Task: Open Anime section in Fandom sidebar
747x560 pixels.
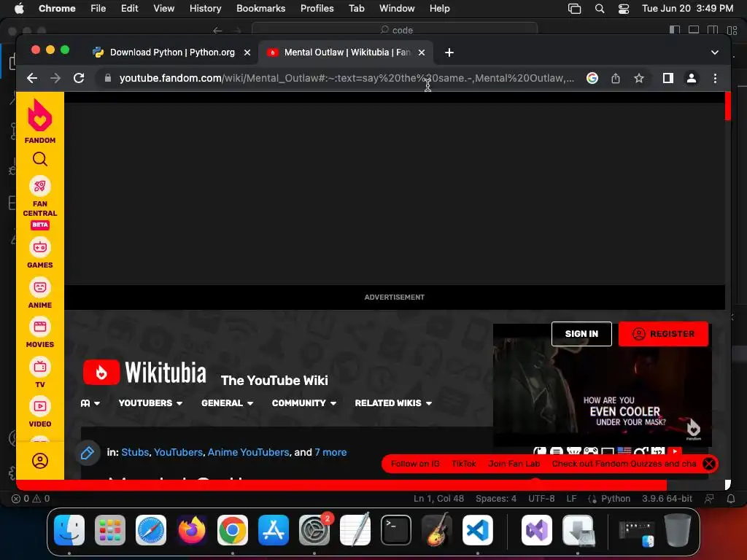Action: pyautogui.click(x=40, y=294)
